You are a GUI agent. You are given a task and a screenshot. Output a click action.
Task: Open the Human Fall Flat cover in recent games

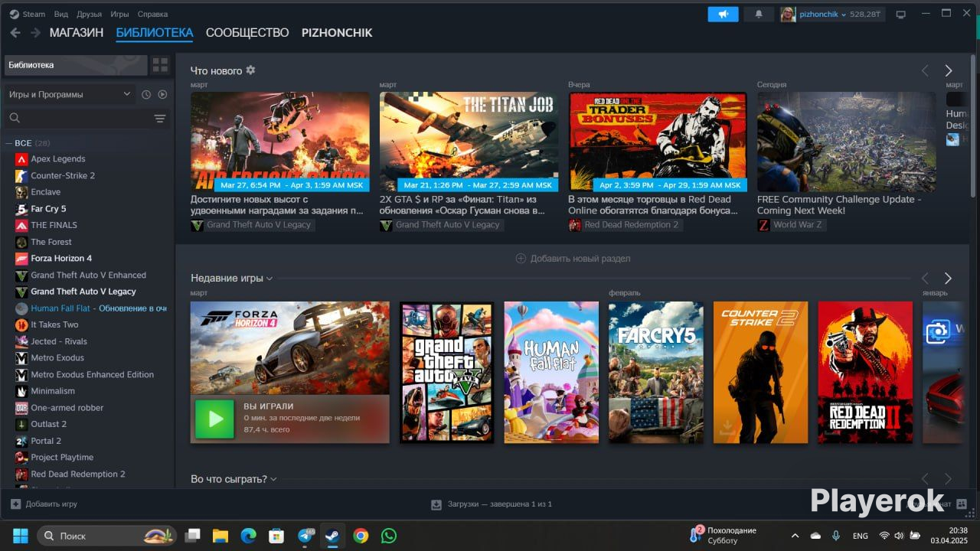(551, 372)
